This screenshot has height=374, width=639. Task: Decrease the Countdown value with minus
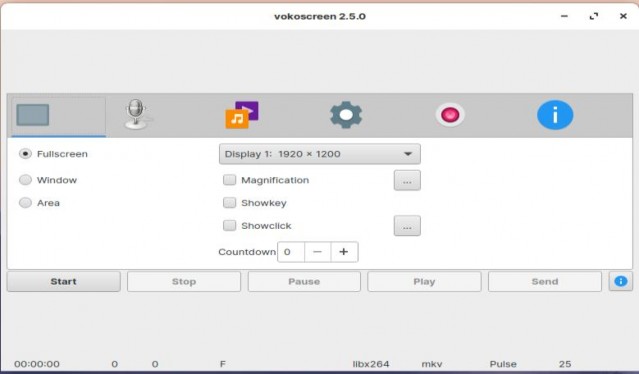[317, 252]
